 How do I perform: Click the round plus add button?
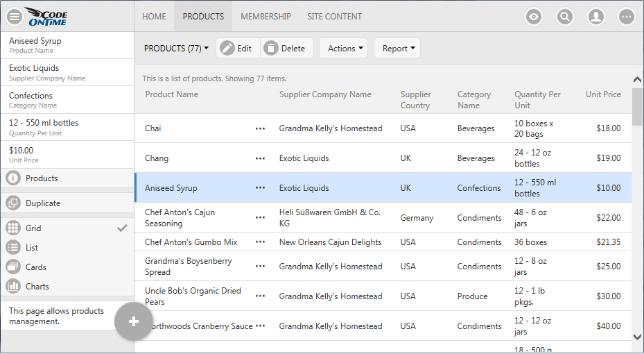coord(134,321)
